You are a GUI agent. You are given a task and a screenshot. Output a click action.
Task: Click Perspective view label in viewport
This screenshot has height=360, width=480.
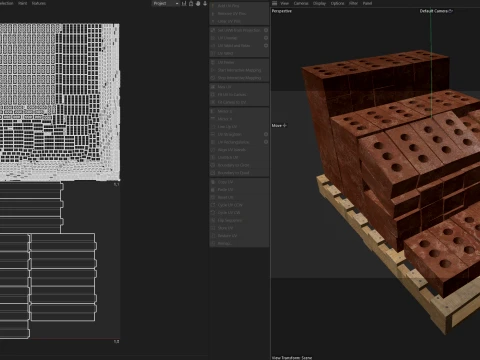point(282,11)
